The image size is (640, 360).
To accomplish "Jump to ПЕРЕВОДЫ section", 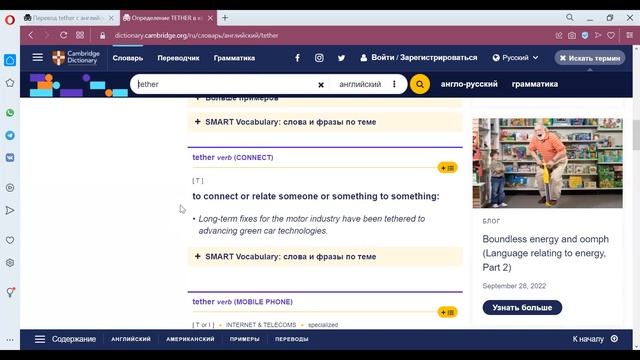I will (x=291, y=339).
